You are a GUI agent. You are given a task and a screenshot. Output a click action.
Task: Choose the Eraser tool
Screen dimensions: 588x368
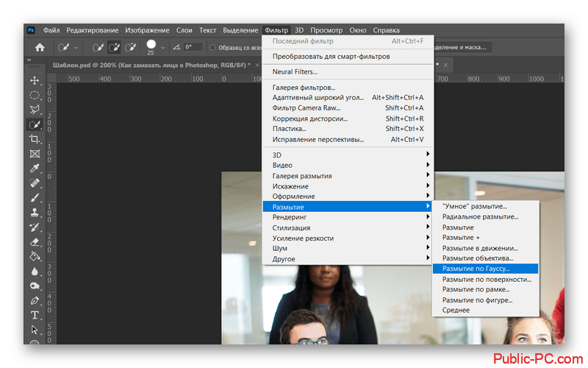pos(35,241)
